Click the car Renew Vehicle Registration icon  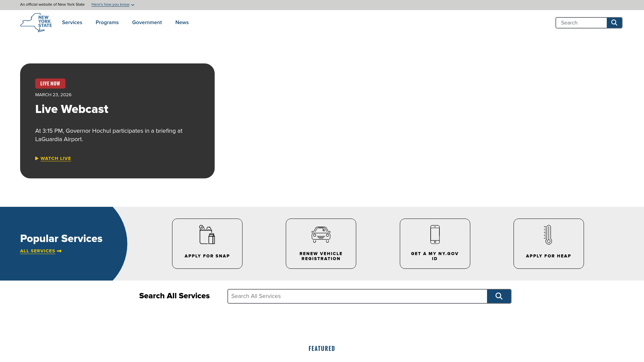(321, 235)
